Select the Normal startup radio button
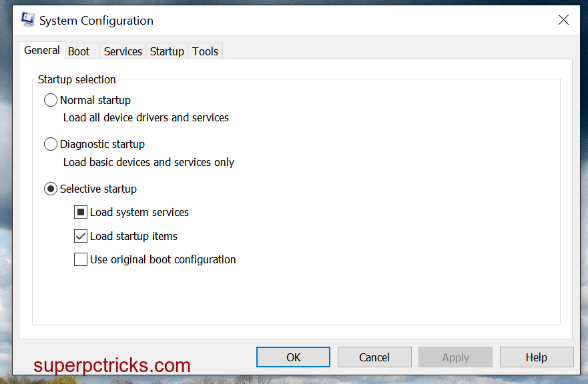The image size is (588, 384). 51,101
